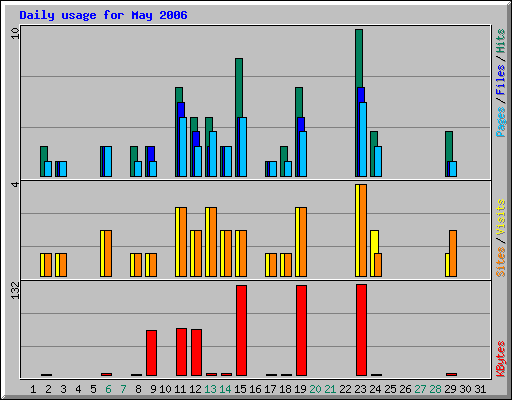
Task: Click the green Hits bar on day 29
Action: coord(449,146)
